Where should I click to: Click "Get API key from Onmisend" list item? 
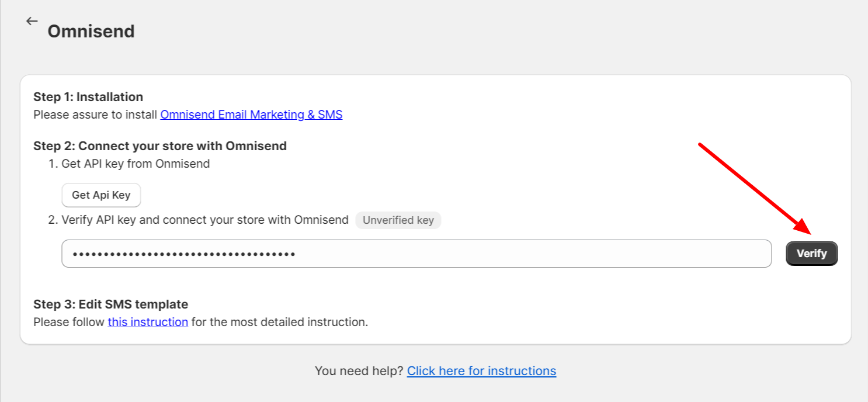coord(136,164)
